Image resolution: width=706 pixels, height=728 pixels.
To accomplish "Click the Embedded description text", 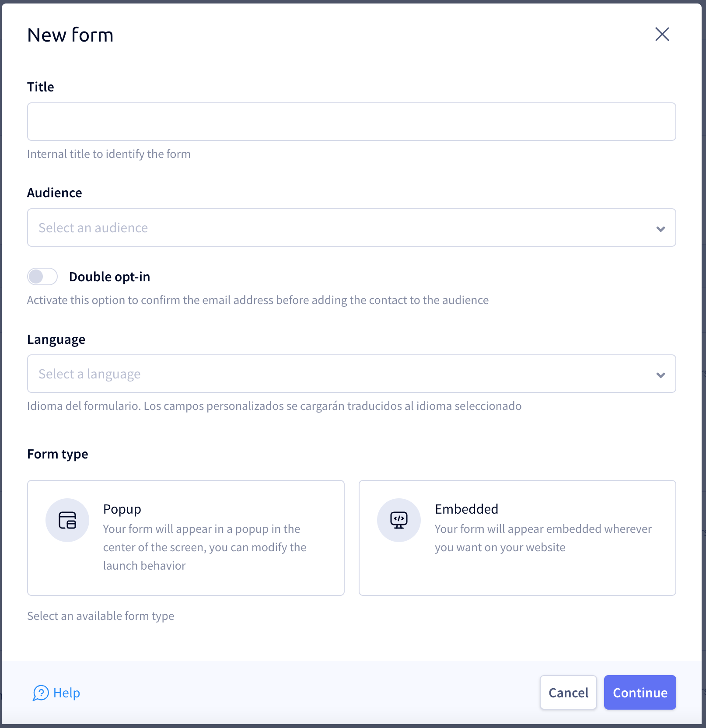I will point(543,538).
